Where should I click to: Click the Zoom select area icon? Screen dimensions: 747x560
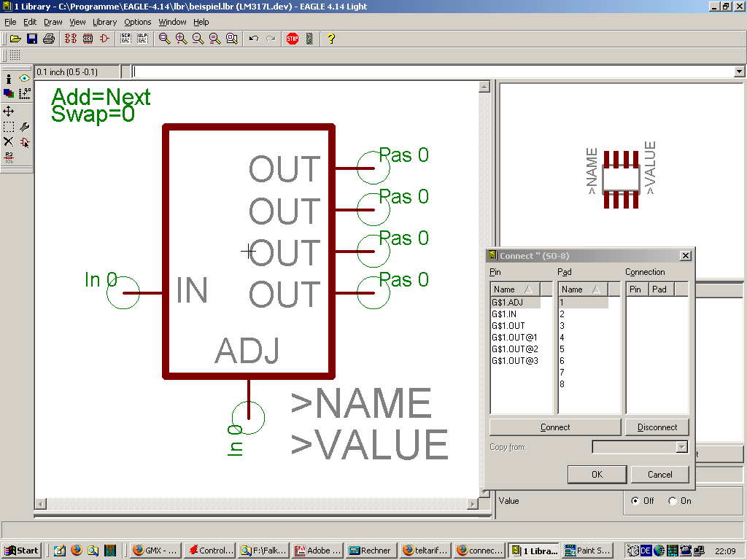[x=232, y=39]
